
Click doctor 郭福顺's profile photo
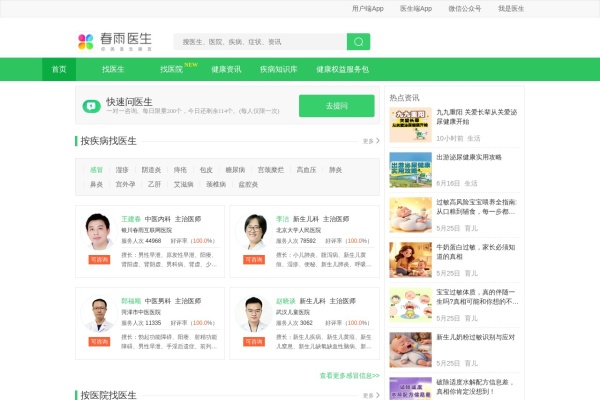point(99,314)
